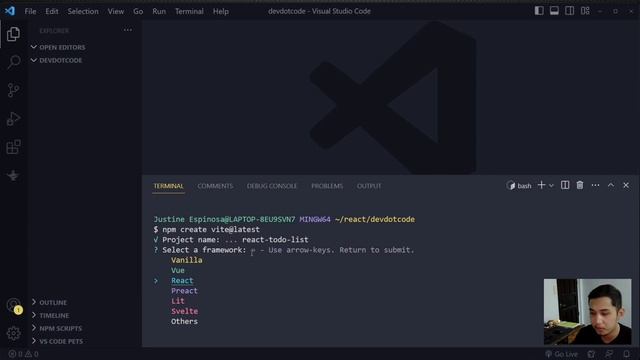This screenshot has width=640, height=360.
Task: Open the terminal launch profile dropdown
Action: click(551, 186)
